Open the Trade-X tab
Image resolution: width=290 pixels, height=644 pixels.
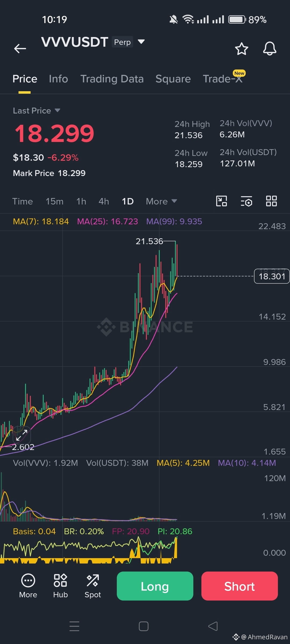[223, 79]
